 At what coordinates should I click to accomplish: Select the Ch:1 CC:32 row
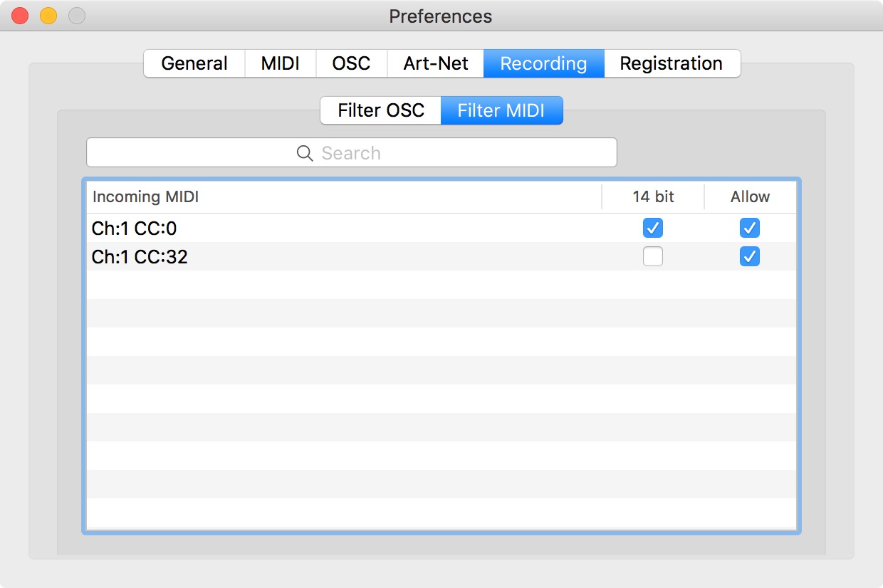[x=441, y=256]
